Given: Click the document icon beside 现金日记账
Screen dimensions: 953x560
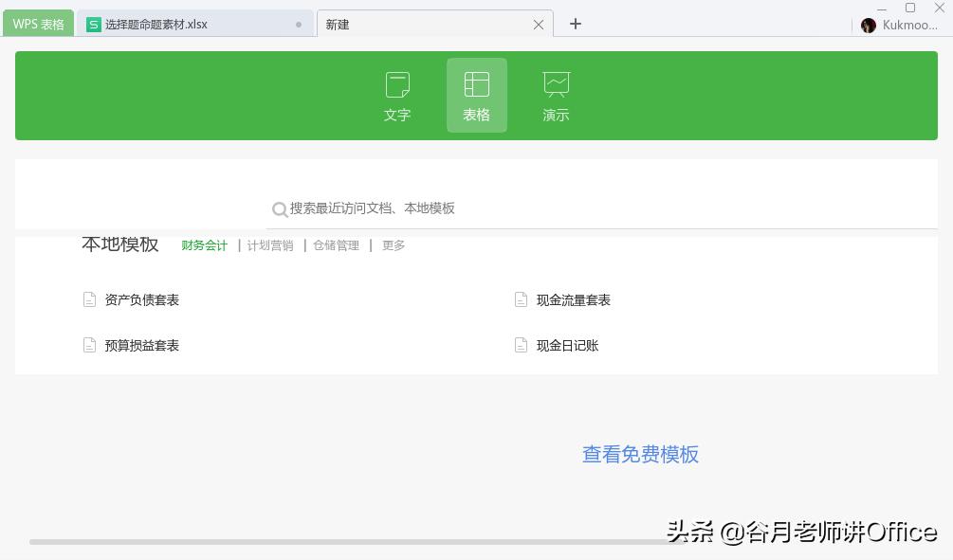Looking at the screenshot, I should [x=521, y=345].
